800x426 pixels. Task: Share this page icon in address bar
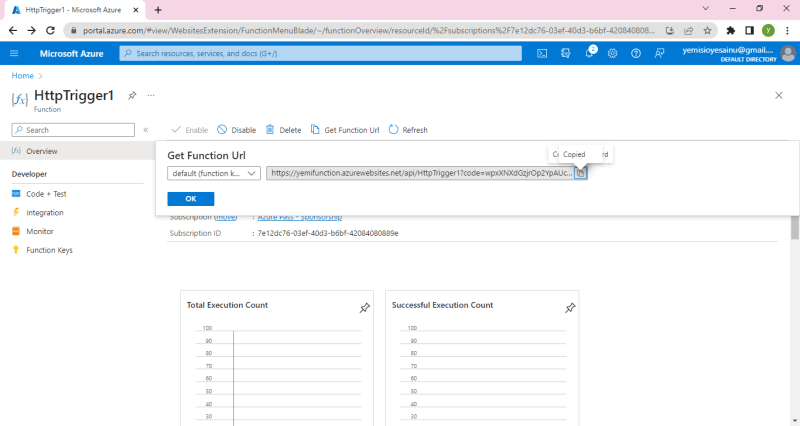pos(688,31)
